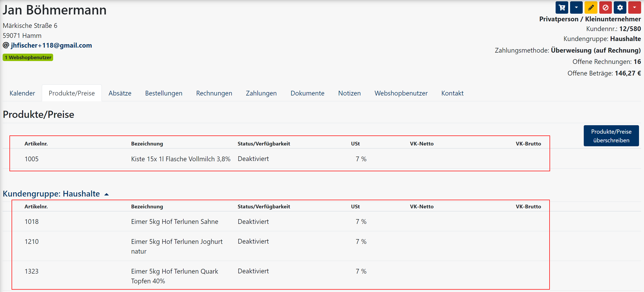Viewport: 644px width, 292px height.
Task: Click Deaktiviert status in row 1018
Action: [253, 221]
